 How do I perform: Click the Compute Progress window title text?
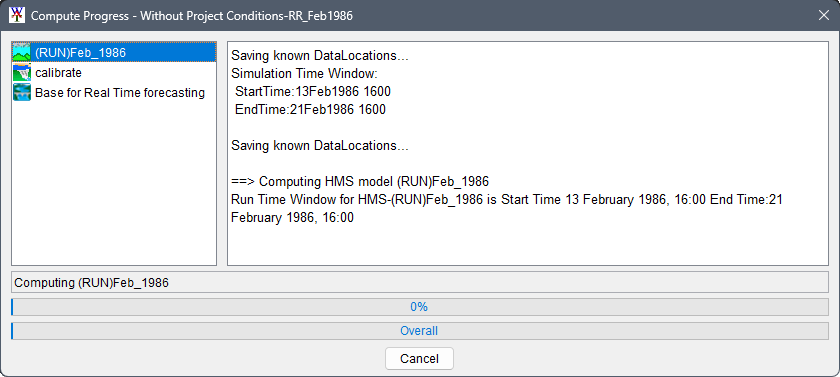pos(192,16)
